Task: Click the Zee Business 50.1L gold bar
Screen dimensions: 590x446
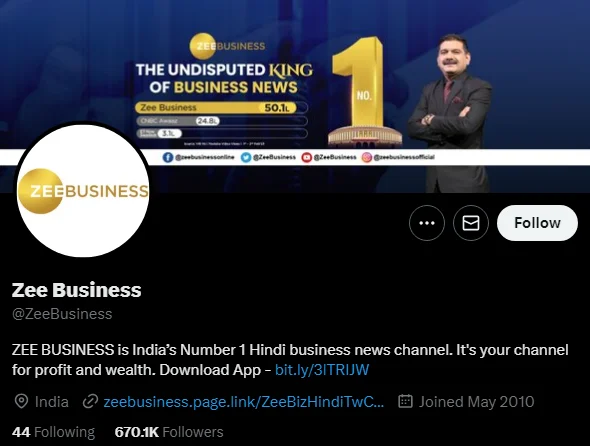Action: pyautogui.click(x=216, y=108)
